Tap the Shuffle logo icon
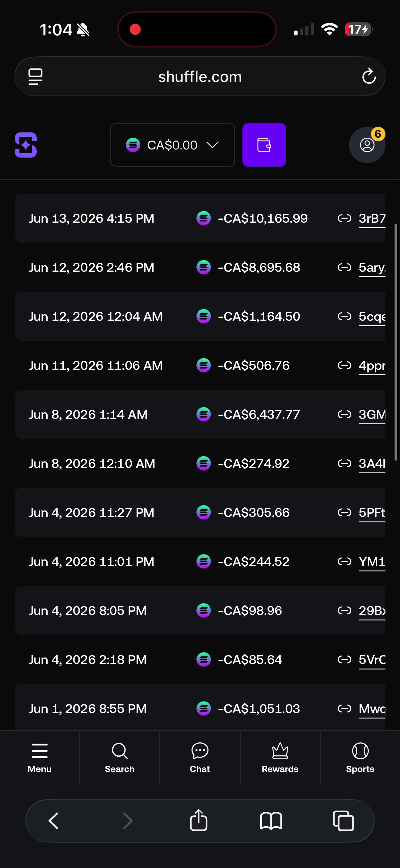Image resolution: width=400 pixels, height=868 pixels. tap(26, 145)
